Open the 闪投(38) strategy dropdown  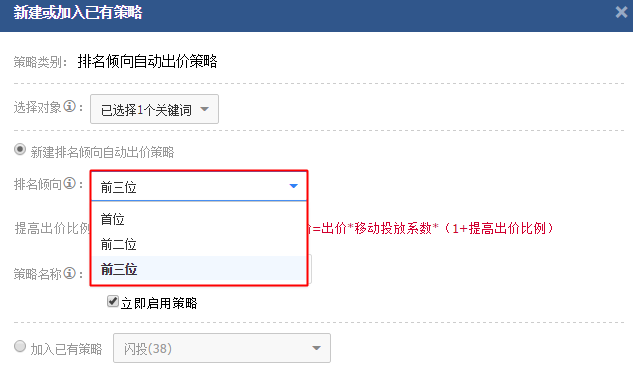tap(222, 348)
